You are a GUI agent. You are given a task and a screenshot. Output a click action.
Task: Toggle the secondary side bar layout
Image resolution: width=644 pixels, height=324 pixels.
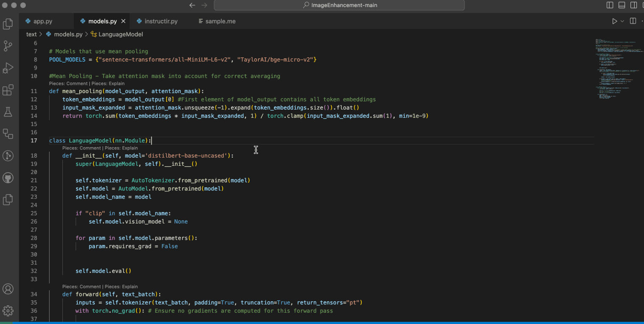(x=634, y=5)
